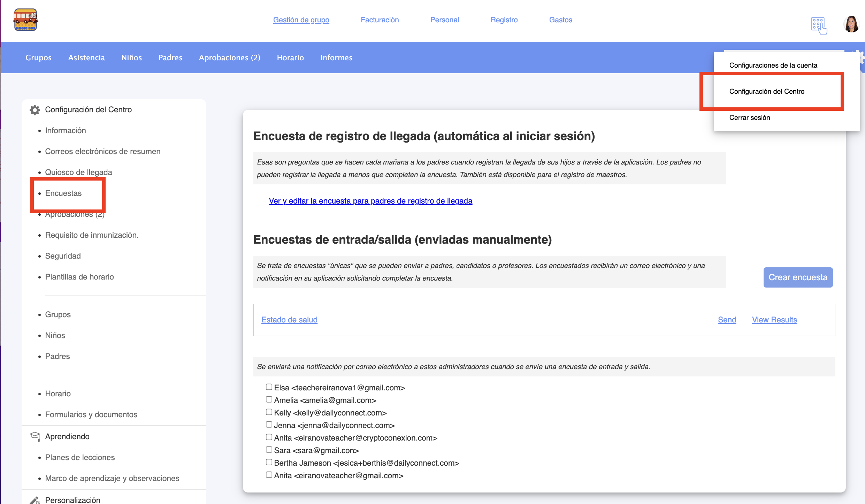The image size is (865, 504).
Task: Open the check-in survey edit link
Action: pyautogui.click(x=370, y=201)
